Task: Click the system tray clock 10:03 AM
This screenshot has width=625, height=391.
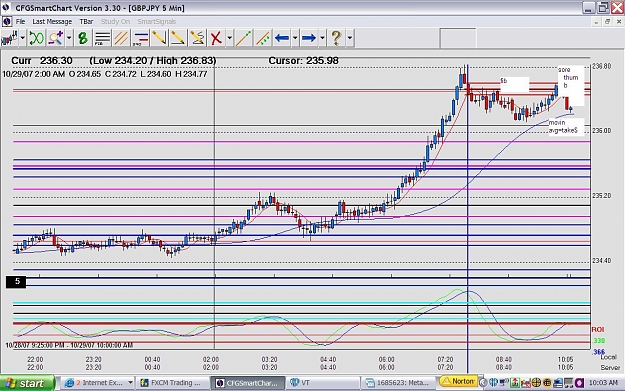Action: [x=603, y=383]
